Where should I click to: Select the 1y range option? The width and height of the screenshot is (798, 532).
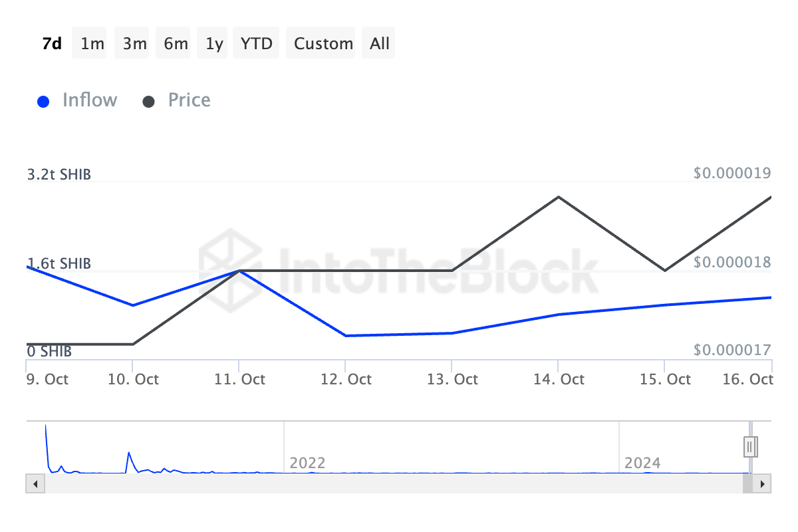(214, 43)
